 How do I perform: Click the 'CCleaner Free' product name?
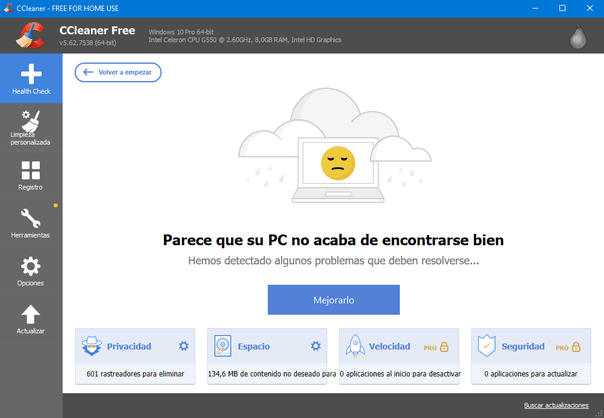(x=97, y=30)
